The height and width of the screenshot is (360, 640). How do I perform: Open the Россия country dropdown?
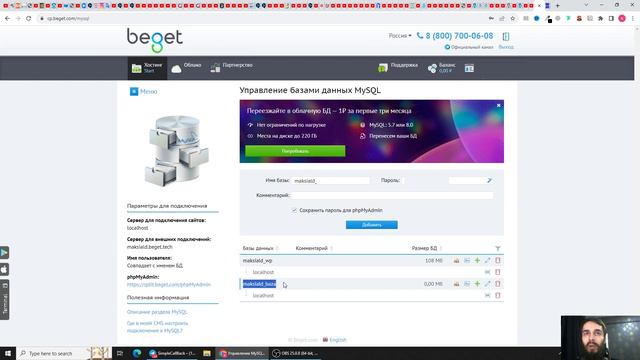tap(400, 36)
